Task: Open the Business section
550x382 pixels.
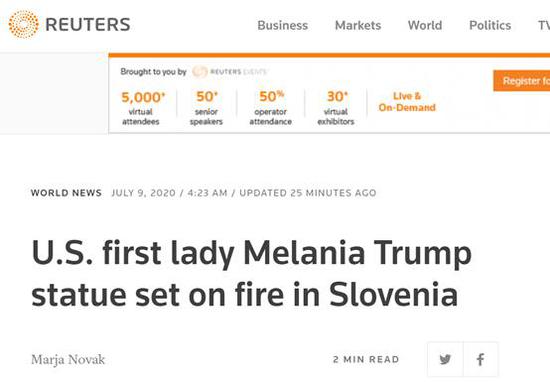Action: pyautogui.click(x=283, y=25)
